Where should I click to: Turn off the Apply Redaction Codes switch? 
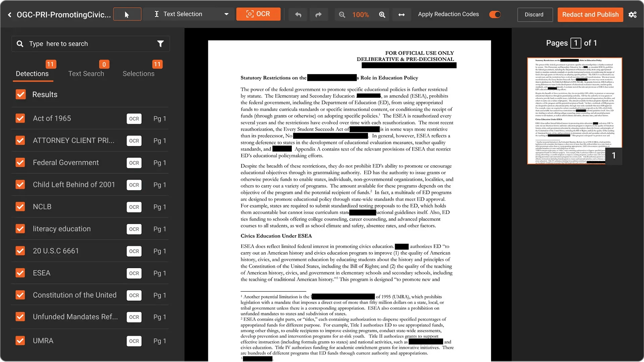pyautogui.click(x=495, y=14)
